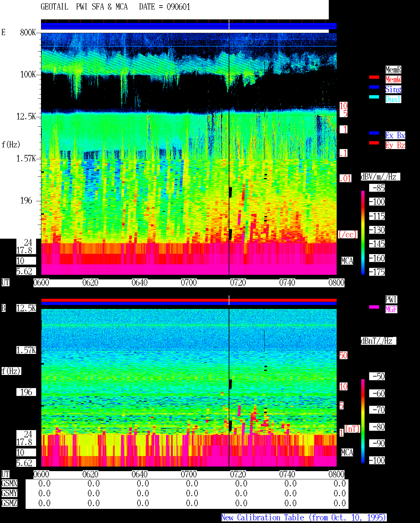
Task: Select the magenta MGF legend swatch
Action: [374, 307]
